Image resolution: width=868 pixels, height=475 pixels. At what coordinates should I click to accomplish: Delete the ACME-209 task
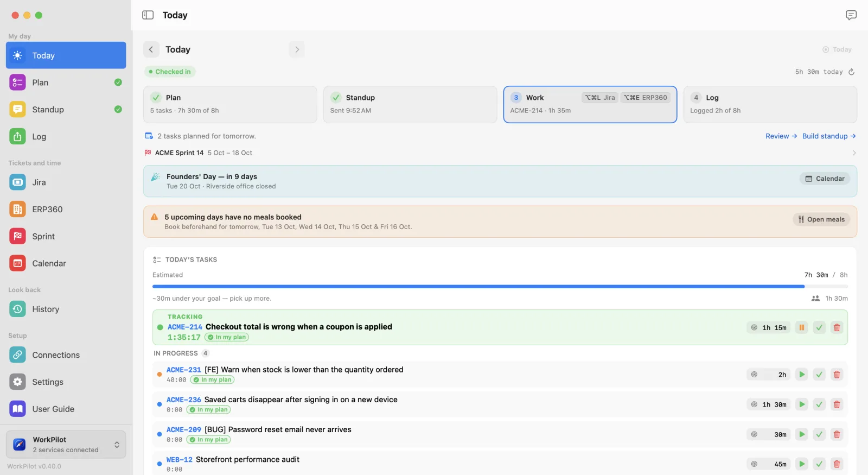point(837,434)
